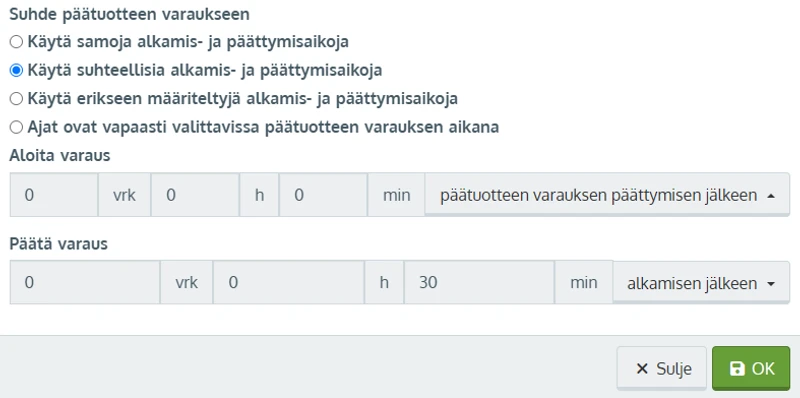This screenshot has width=800, height=398.
Task: Open 'päätuotteen varauksen päättymisen jälkeen' dropdown
Action: pos(607,195)
